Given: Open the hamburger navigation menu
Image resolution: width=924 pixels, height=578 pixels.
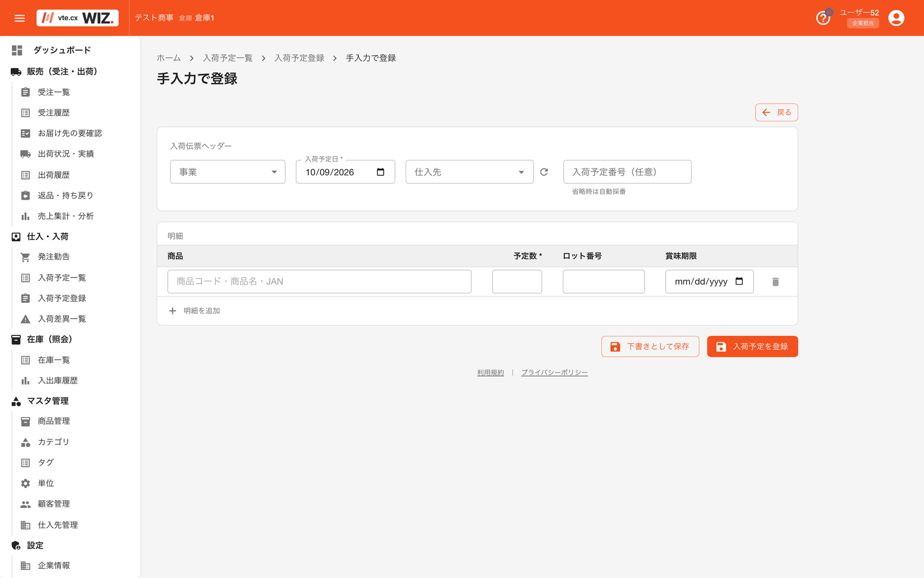Looking at the screenshot, I should (20, 18).
